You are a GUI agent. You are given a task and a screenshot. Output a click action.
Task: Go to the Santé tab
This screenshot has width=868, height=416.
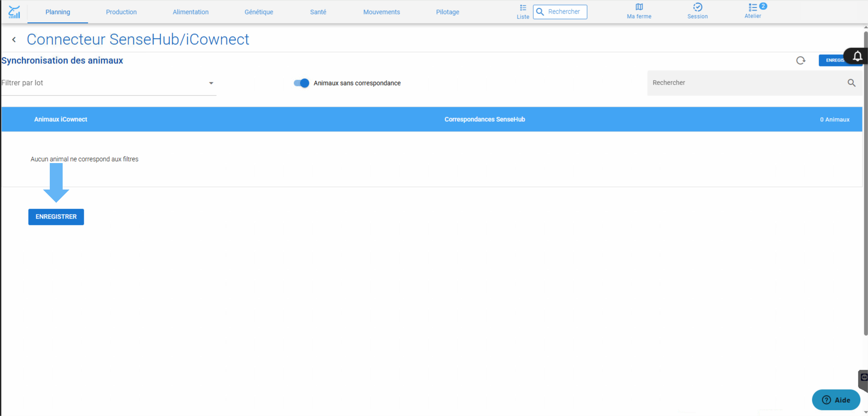click(x=318, y=12)
